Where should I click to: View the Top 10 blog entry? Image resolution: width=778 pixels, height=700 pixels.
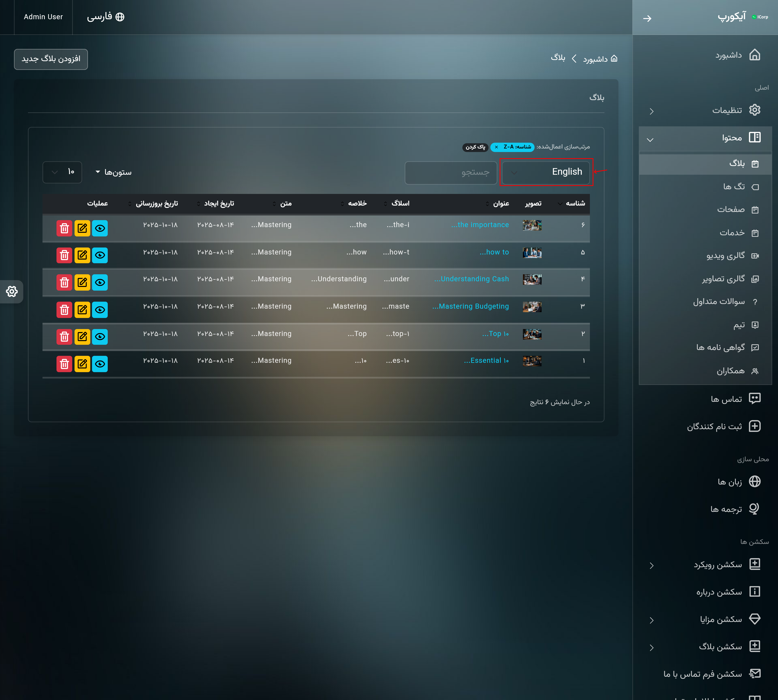pyautogui.click(x=100, y=337)
